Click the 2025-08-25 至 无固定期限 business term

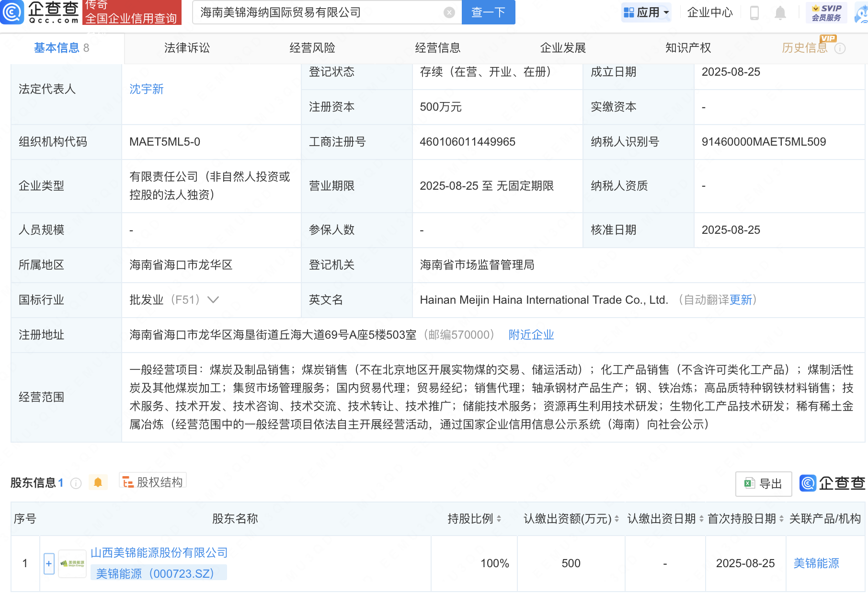(x=487, y=186)
